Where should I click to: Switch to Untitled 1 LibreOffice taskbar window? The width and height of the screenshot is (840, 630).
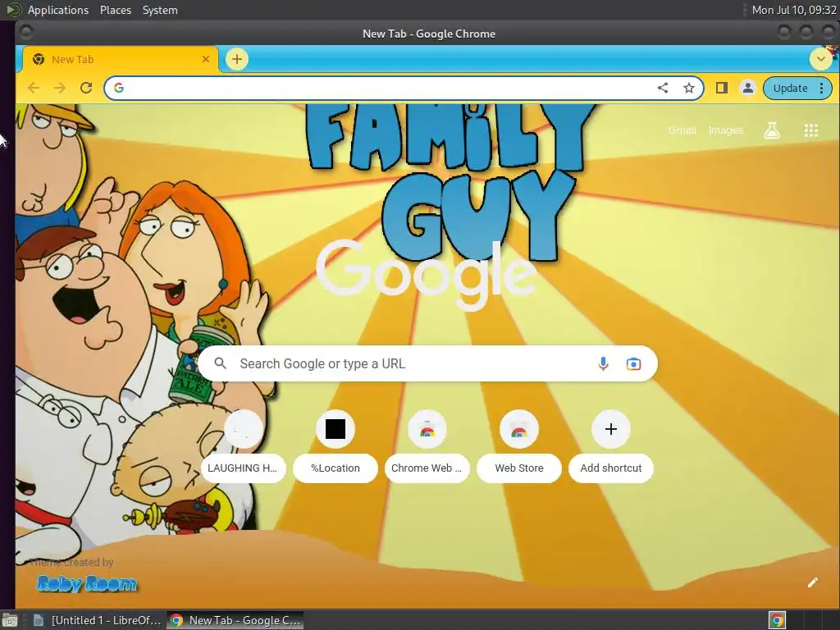(97, 620)
